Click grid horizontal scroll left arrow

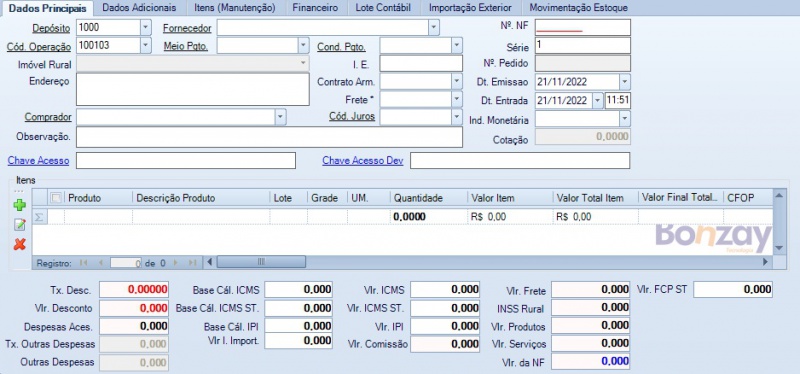(209, 262)
